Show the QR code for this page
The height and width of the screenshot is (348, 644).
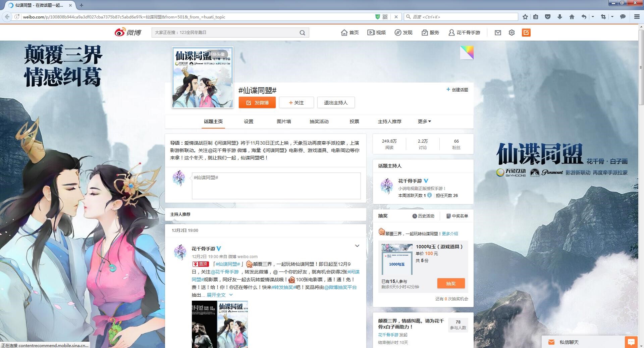click(385, 17)
